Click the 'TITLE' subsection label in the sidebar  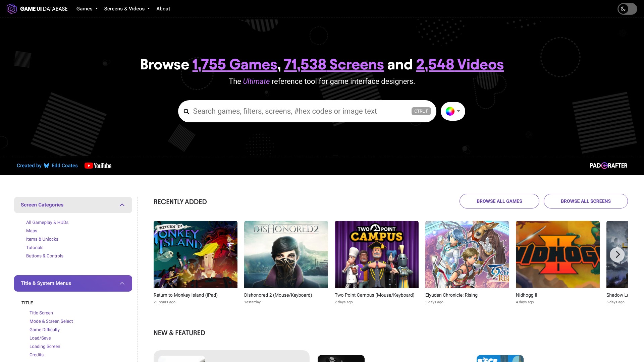pos(27,303)
